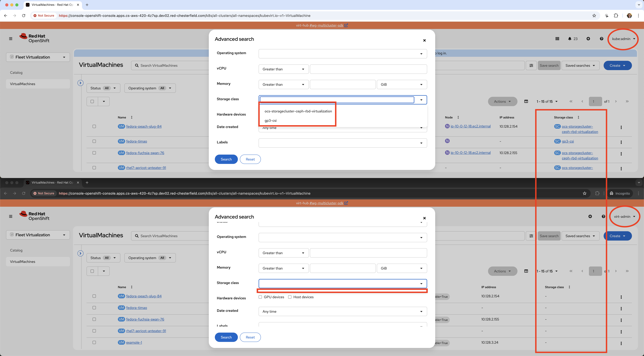
Task: Open Saved searches dropdown in the top window
Action: (580, 66)
